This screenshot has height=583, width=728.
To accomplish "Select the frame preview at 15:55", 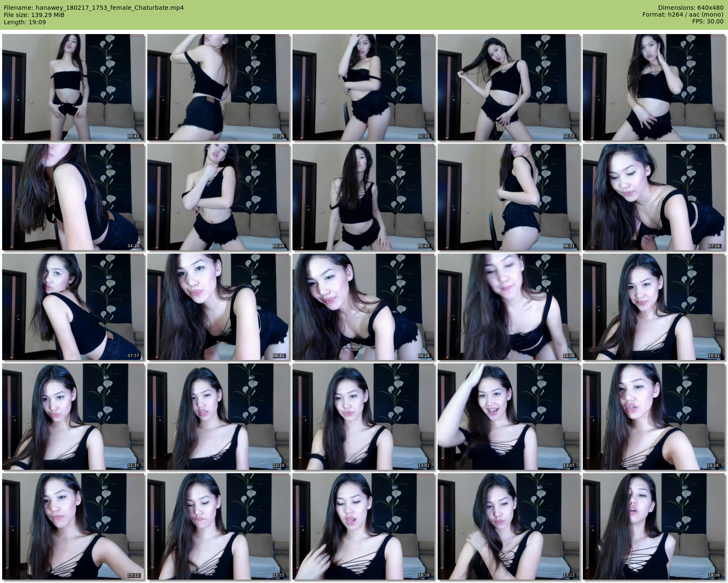I will (218, 526).
